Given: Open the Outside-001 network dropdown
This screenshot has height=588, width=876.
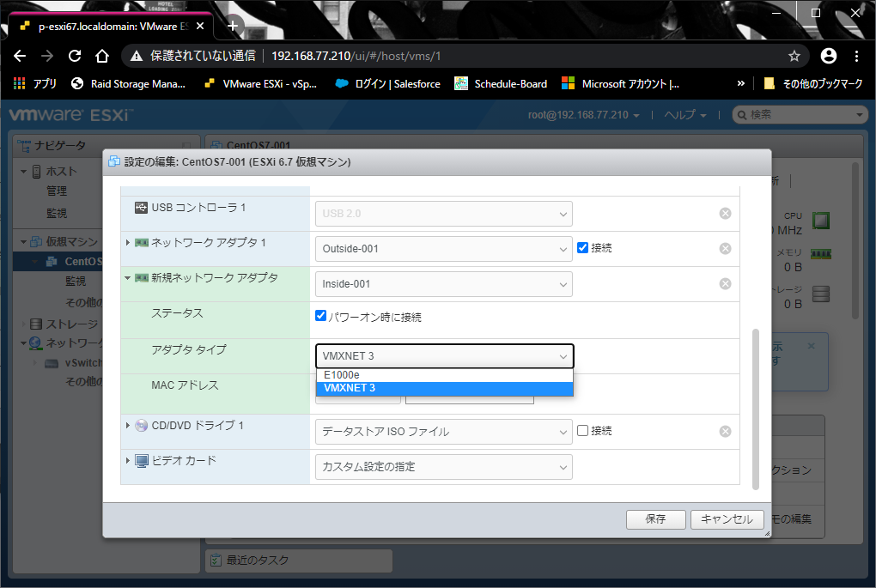Looking at the screenshot, I should tap(444, 248).
